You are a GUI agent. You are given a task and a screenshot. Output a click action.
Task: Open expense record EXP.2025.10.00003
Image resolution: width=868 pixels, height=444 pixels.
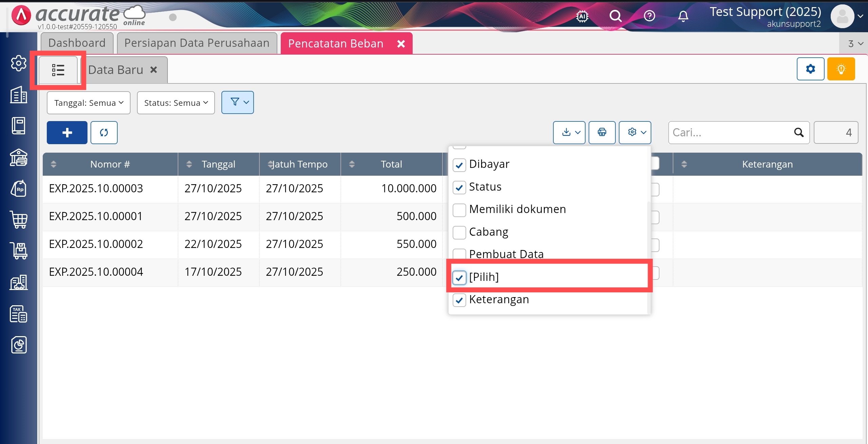(x=96, y=189)
